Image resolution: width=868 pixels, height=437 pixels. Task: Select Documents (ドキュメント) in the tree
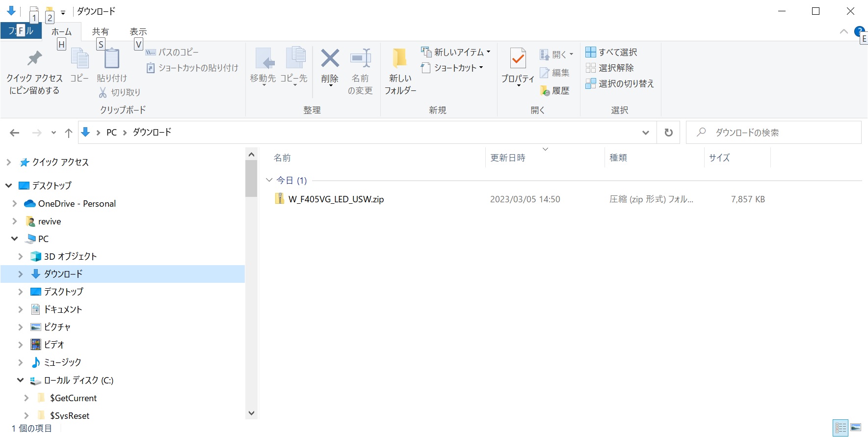coord(63,309)
